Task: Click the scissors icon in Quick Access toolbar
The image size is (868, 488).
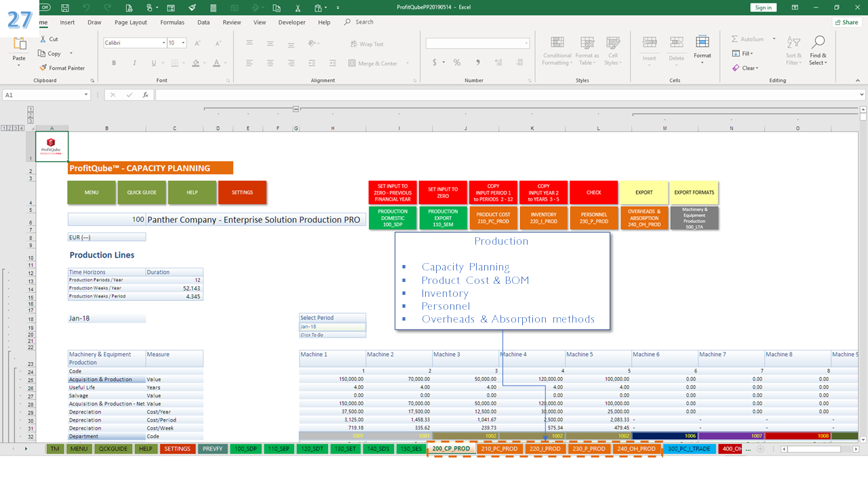Action: click(x=298, y=7)
